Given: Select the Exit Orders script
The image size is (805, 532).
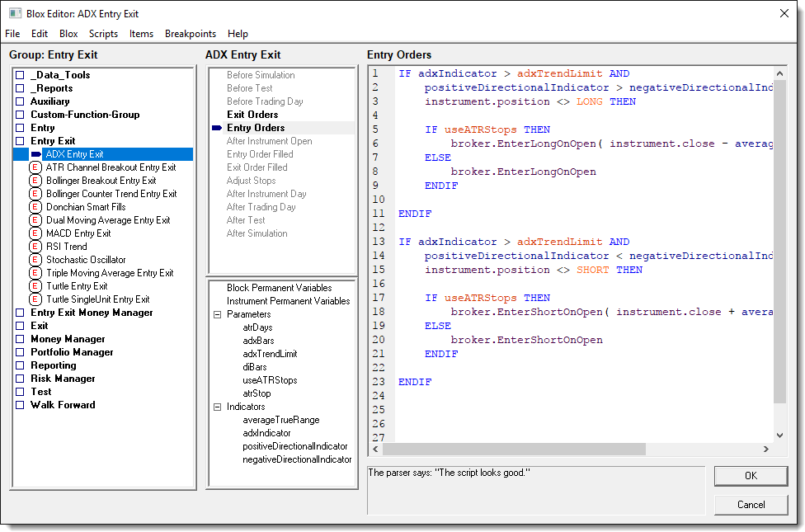Looking at the screenshot, I should coord(252,115).
